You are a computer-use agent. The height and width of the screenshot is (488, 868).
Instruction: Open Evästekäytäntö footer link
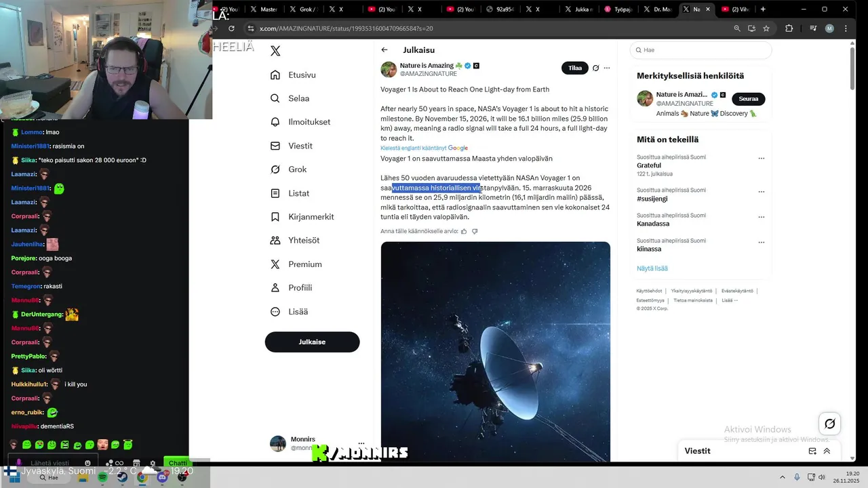tap(737, 291)
